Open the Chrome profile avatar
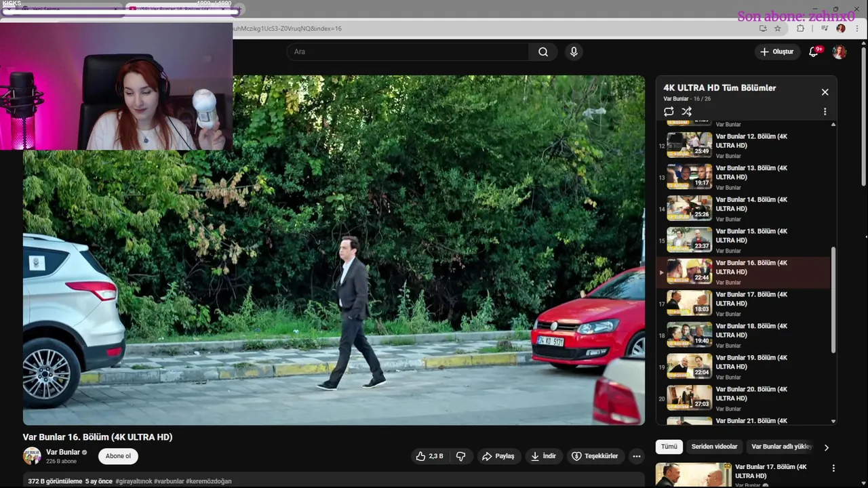This screenshot has width=868, height=488. [x=841, y=28]
